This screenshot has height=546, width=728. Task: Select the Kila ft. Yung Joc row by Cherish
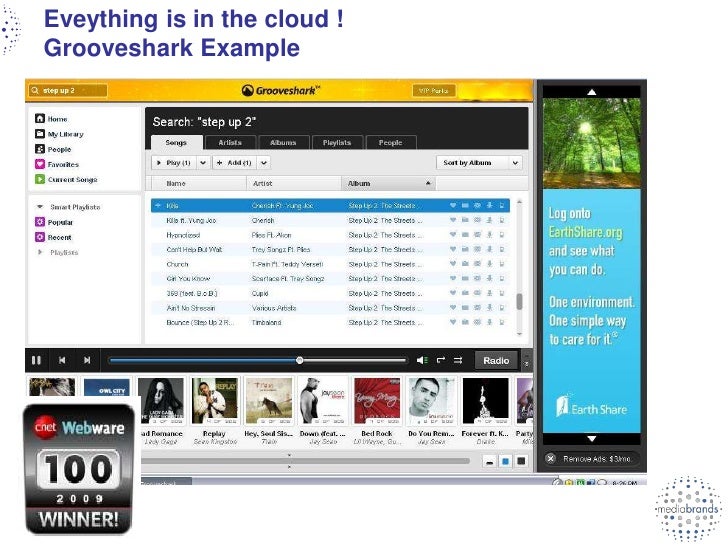330,221
